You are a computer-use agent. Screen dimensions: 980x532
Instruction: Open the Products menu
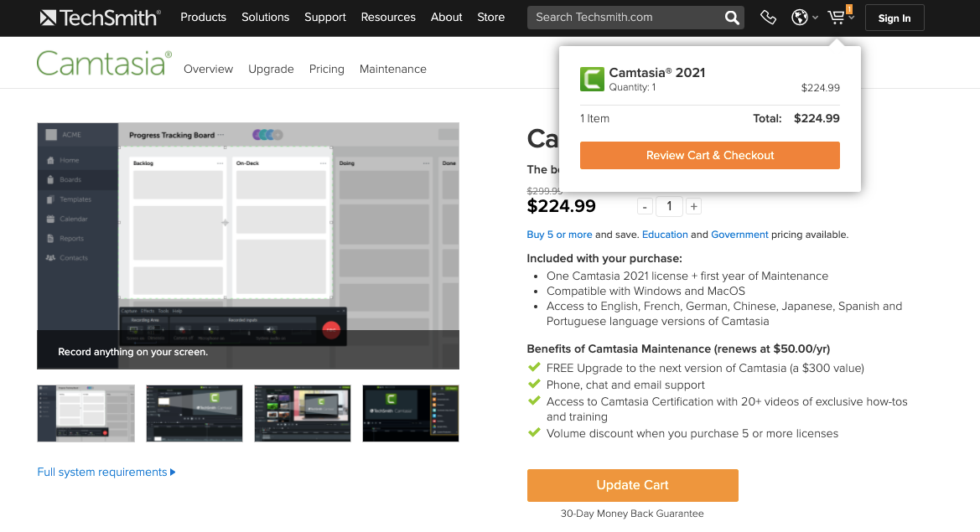(x=203, y=17)
